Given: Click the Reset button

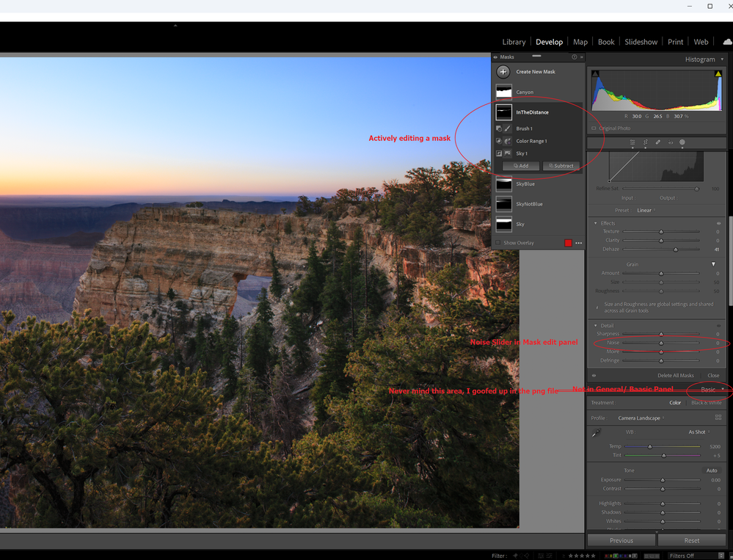Looking at the screenshot, I should coord(692,540).
